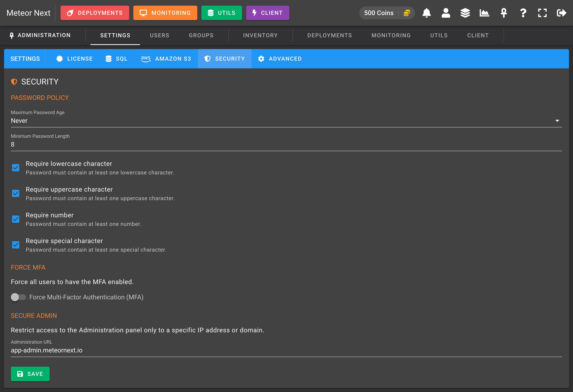Image resolution: width=573 pixels, height=392 pixels.
Task: Open the notifications bell icon
Action: point(426,13)
